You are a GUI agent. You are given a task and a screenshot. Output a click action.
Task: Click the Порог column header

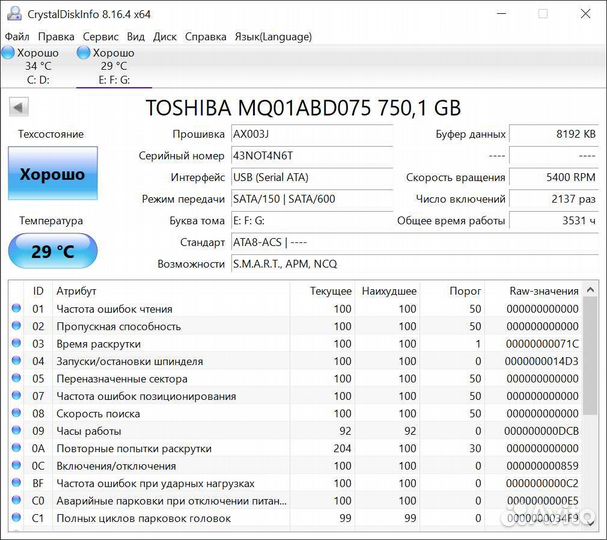click(x=453, y=291)
